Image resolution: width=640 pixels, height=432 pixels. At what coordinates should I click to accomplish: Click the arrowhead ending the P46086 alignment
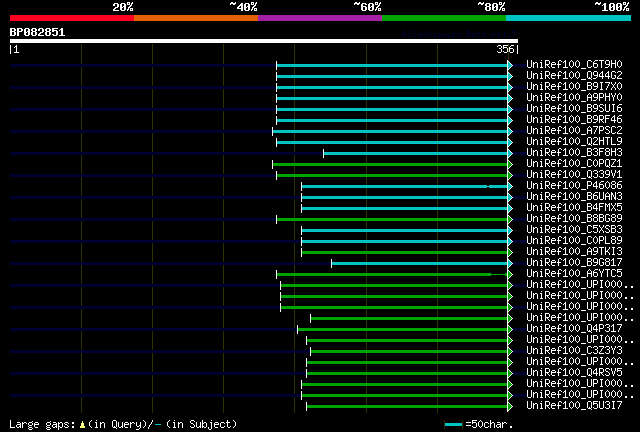tap(510, 186)
